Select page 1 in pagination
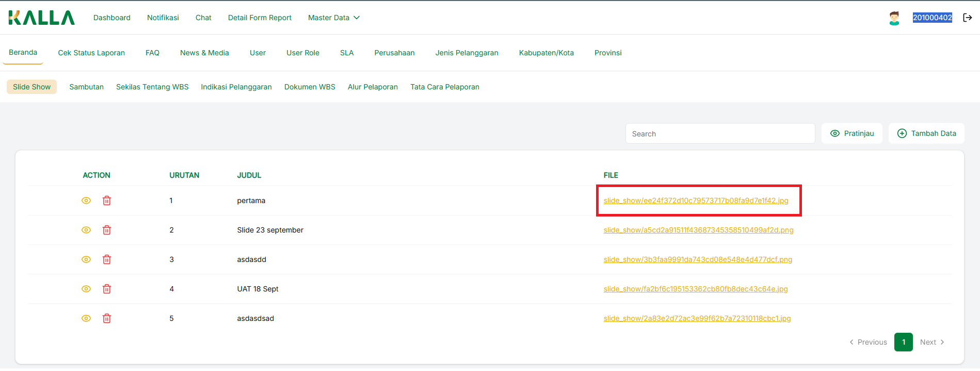The image size is (980, 371). pyautogui.click(x=903, y=342)
